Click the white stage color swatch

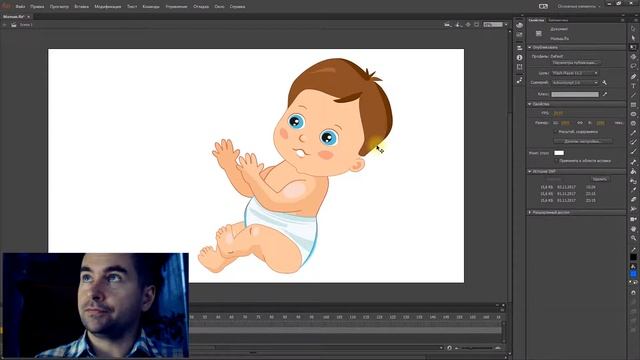point(559,153)
